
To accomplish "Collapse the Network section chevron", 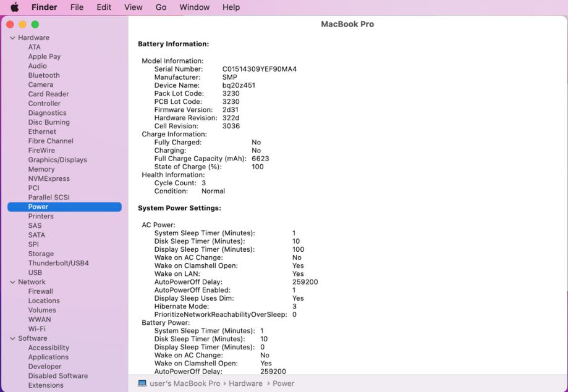I will click(x=13, y=282).
